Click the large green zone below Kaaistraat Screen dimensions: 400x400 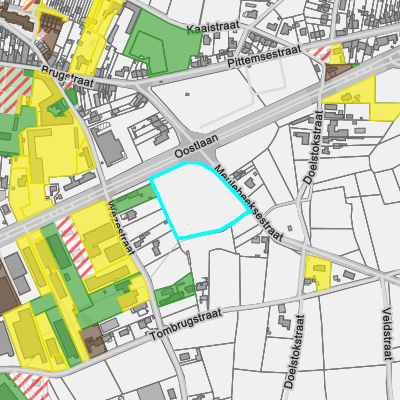pos(164,42)
